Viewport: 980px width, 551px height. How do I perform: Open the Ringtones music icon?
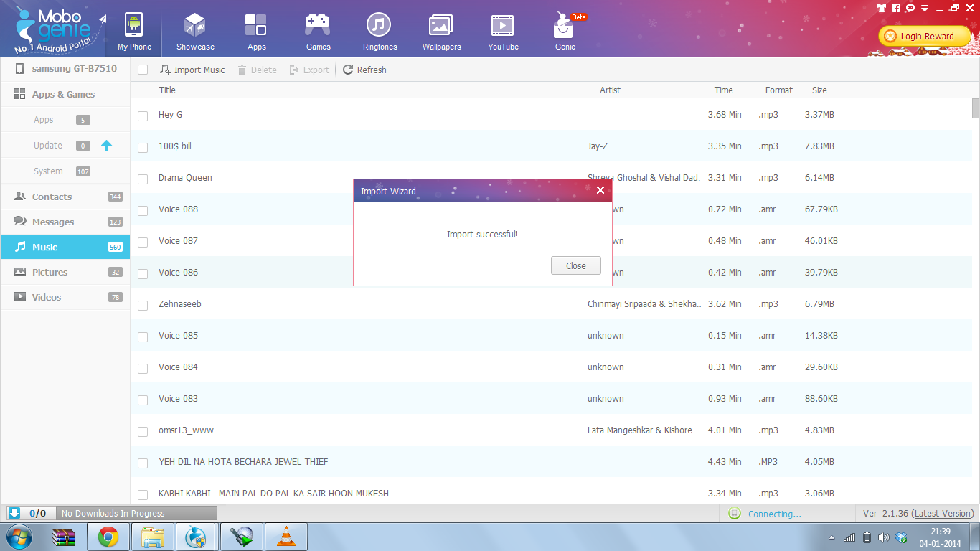coord(379,26)
